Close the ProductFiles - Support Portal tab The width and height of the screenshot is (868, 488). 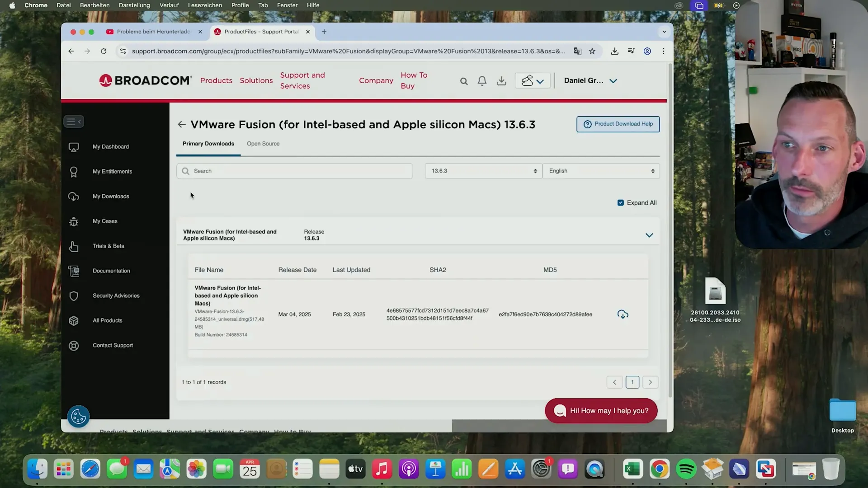308,32
